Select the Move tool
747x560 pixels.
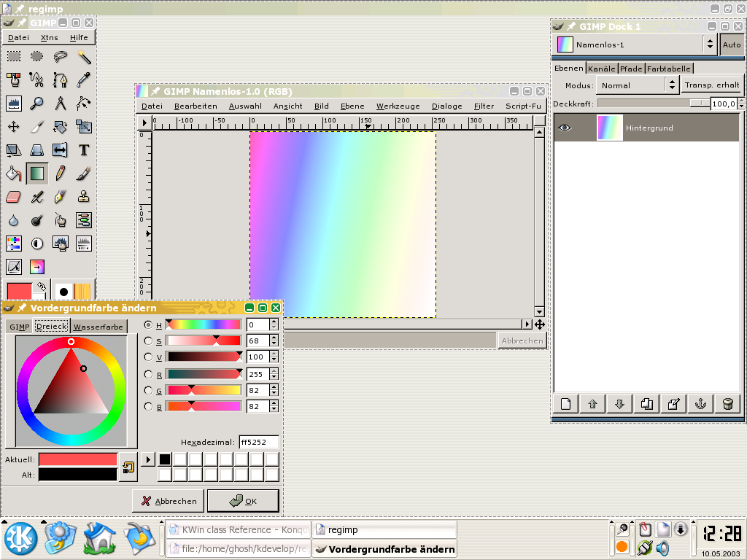[14, 127]
